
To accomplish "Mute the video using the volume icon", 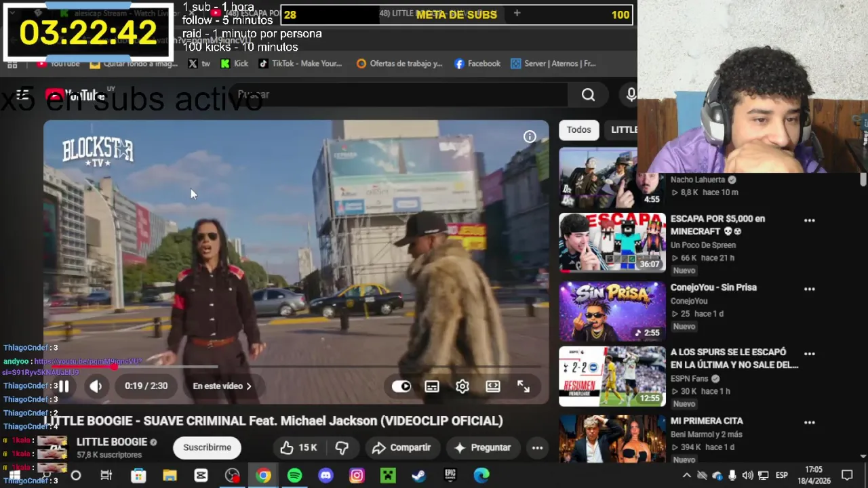I will [96, 386].
